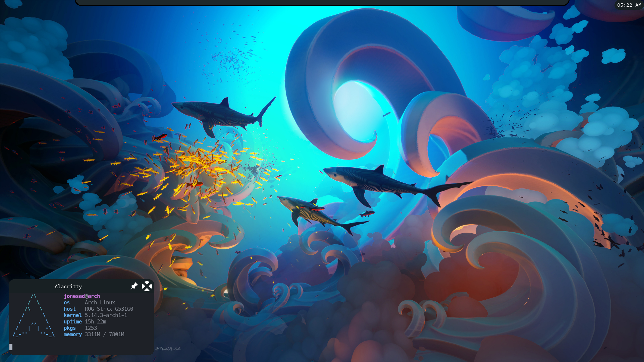Click the Arch Linux ASCII logo
Image resolution: width=644 pixels, height=362 pixels.
tap(34, 315)
